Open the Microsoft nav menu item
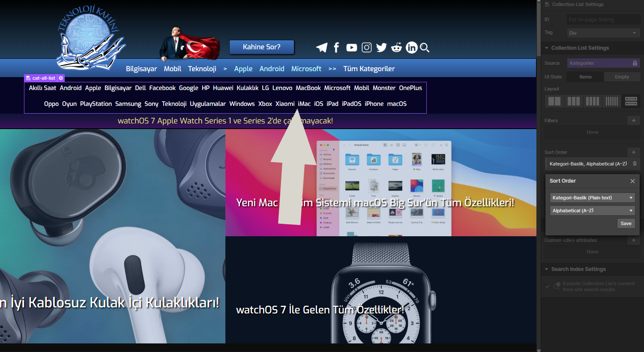 coord(306,69)
